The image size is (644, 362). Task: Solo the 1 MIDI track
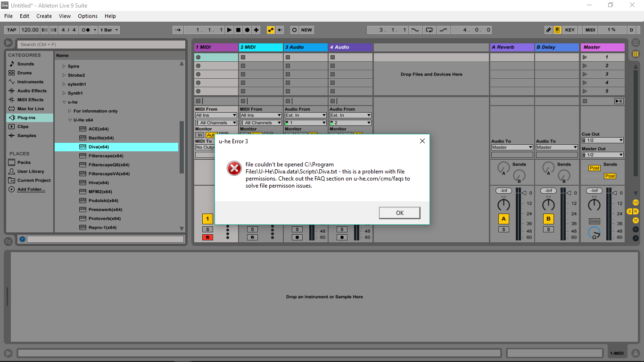tap(207, 229)
